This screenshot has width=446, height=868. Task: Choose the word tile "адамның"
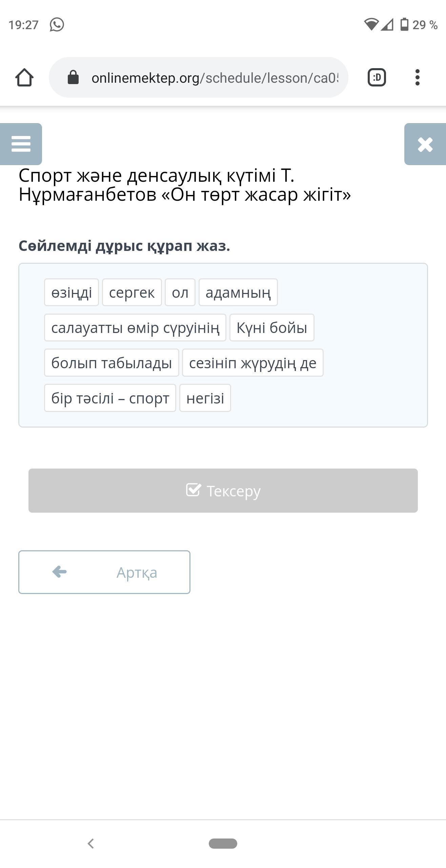point(238,292)
